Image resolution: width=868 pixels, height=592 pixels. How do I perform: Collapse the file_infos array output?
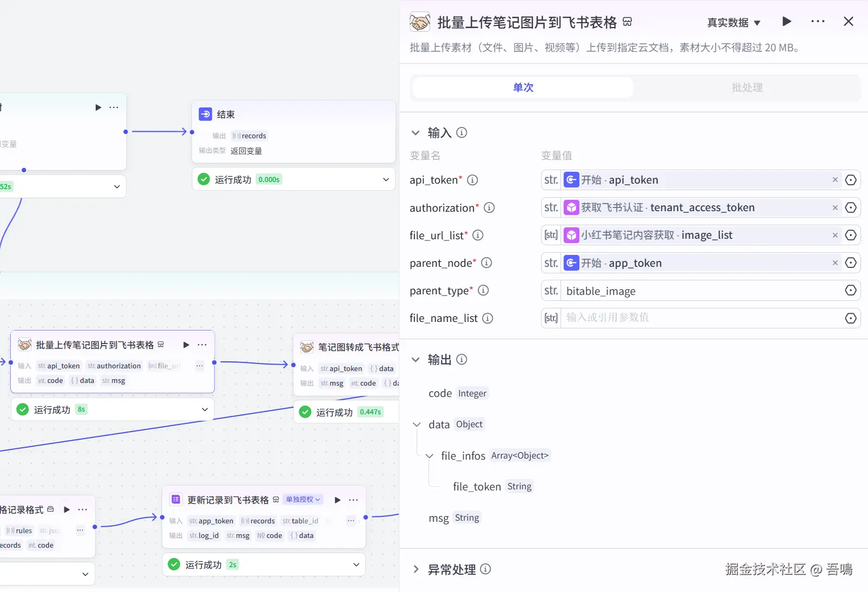tap(430, 456)
